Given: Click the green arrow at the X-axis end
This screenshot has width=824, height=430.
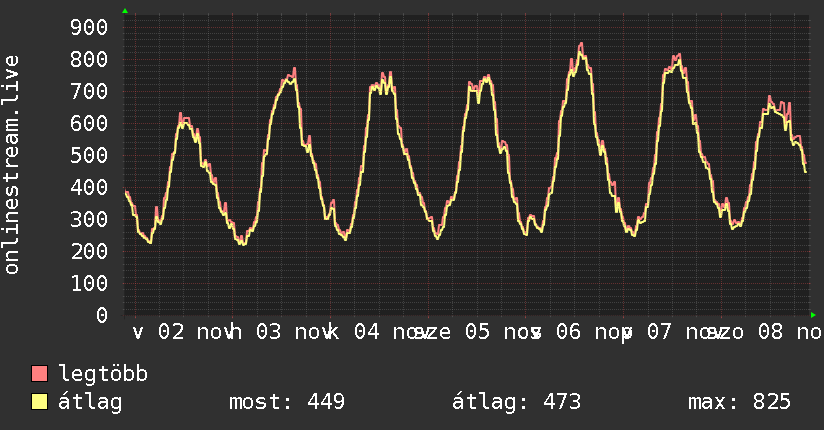Looking at the screenshot, I should pyautogui.click(x=813, y=315).
